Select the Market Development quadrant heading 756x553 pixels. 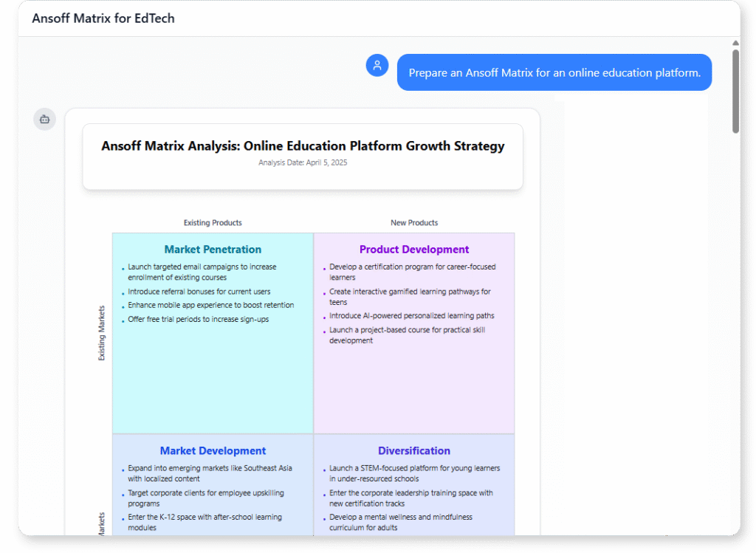pos(213,451)
